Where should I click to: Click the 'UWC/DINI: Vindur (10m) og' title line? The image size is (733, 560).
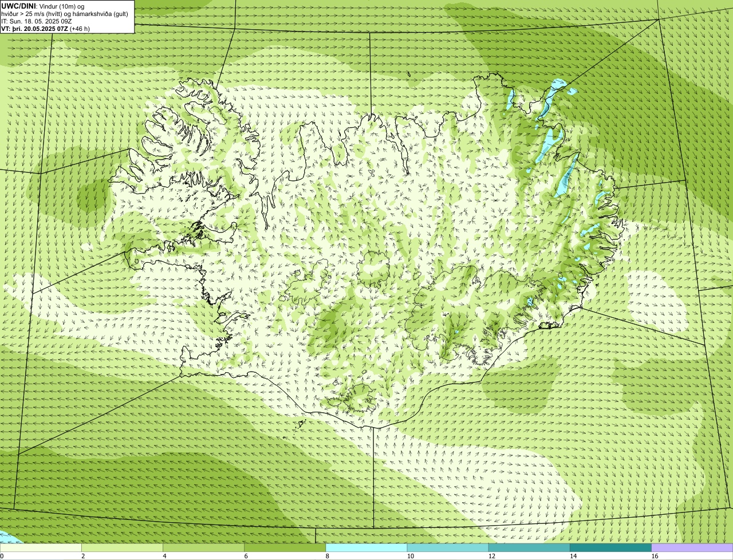coord(42,6)
